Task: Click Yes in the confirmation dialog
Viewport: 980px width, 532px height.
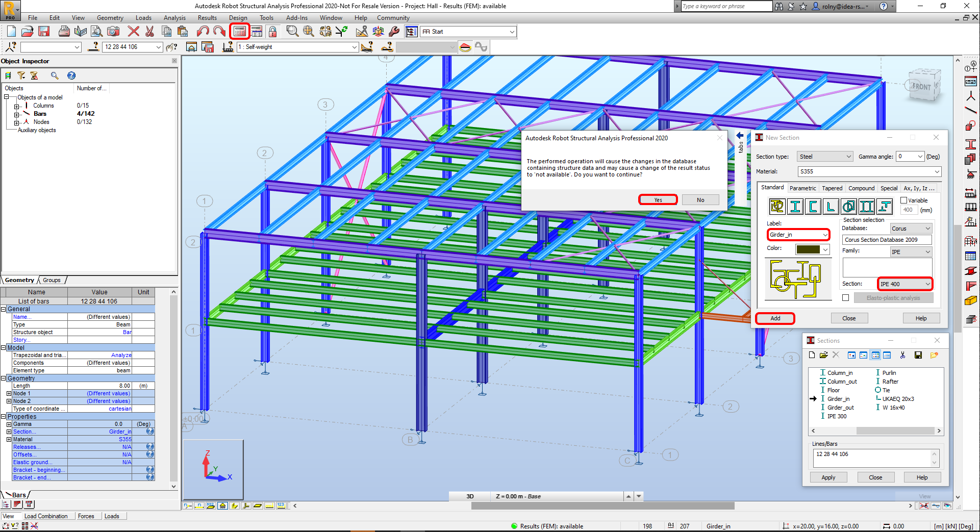Action: (x=658, y=200)
